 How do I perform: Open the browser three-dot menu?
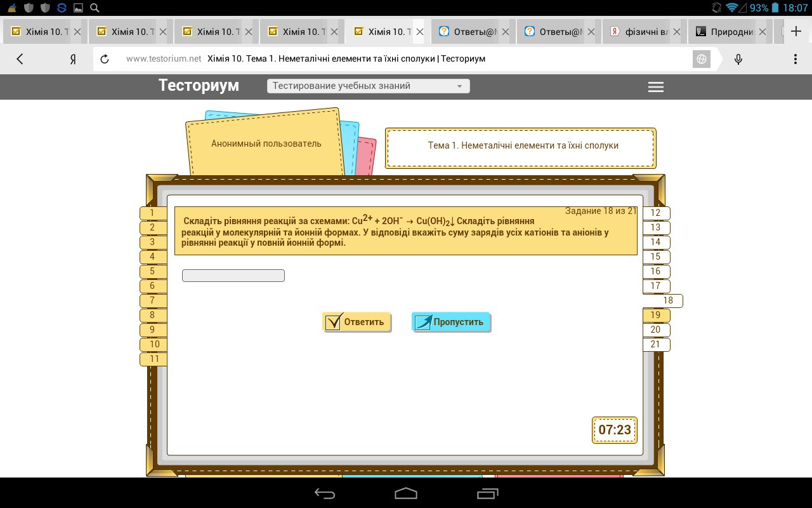pyautogui.click(x=796, y=59)
